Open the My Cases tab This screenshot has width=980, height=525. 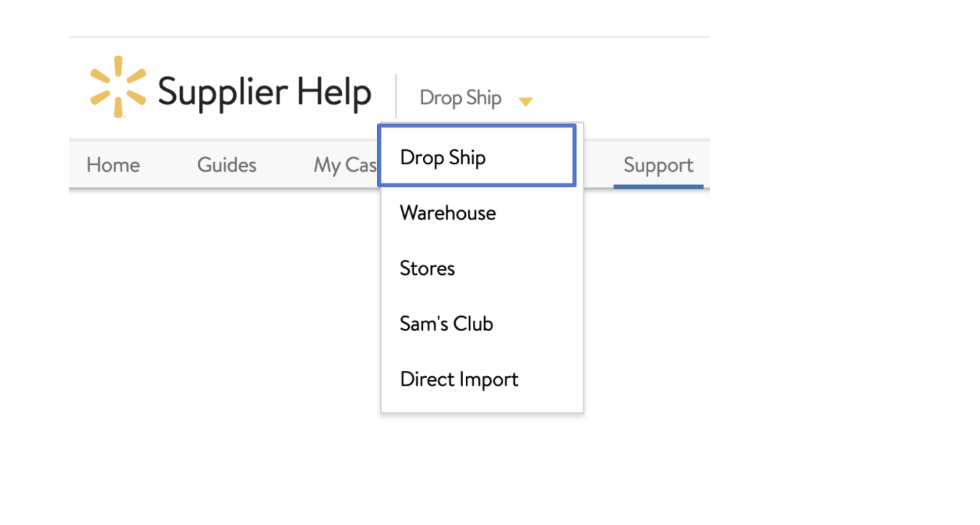[x=345, y=166]
